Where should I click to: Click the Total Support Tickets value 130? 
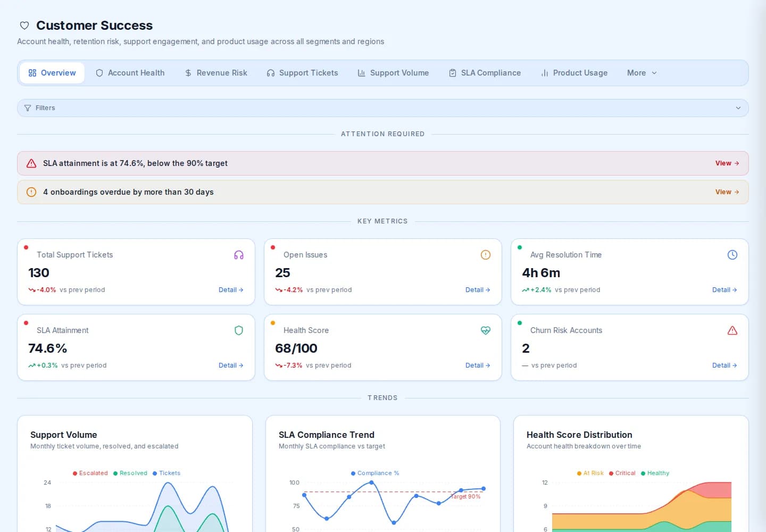[39, 273]
